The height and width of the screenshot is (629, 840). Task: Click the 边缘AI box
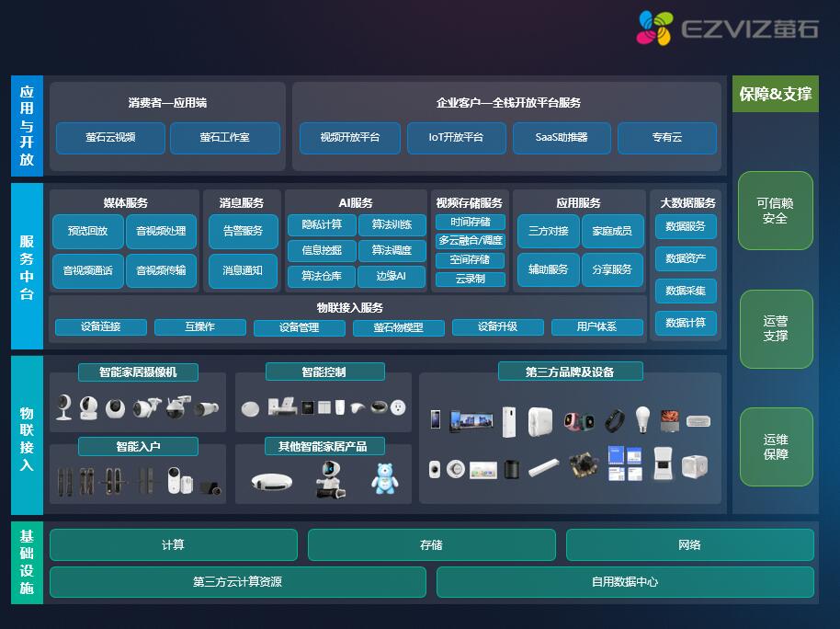(x=392, y=276)
